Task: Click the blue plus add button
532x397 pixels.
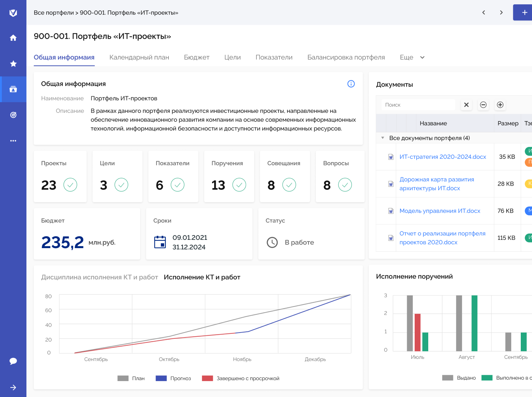Action: tap(524, 13)
